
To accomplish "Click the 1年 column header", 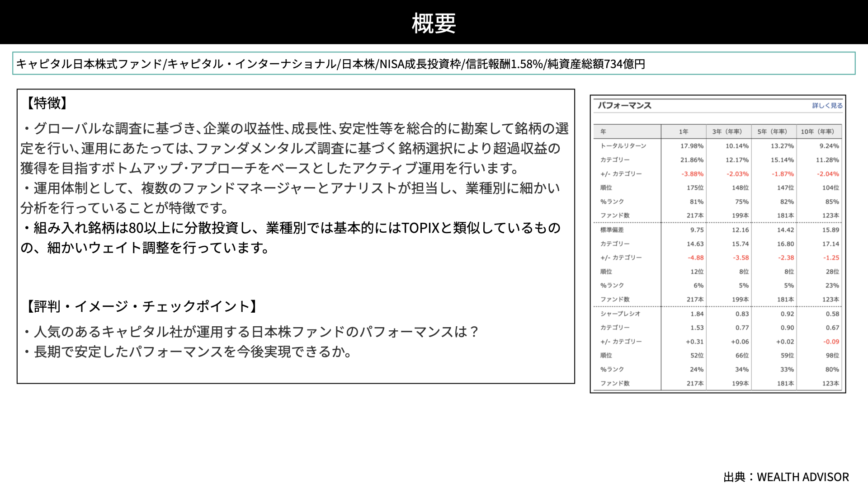I will pyautogui.click(x=684, y=131).
